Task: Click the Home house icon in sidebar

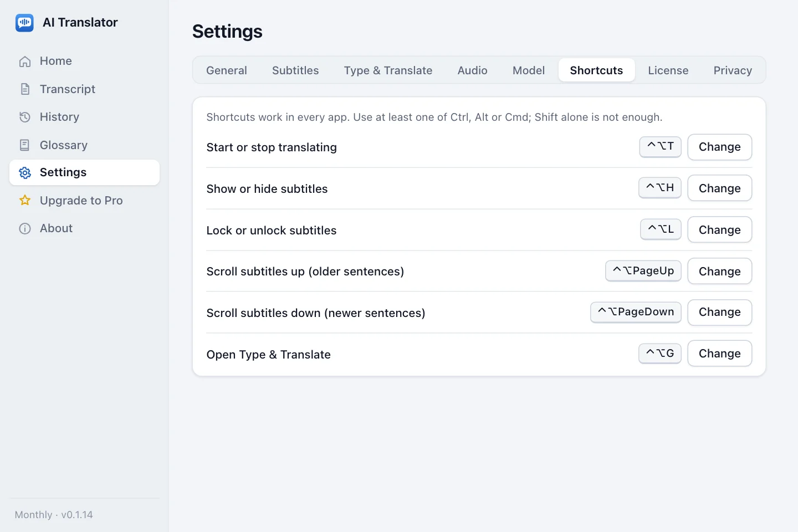Action: pyautogui.click(x=25, y=62)
